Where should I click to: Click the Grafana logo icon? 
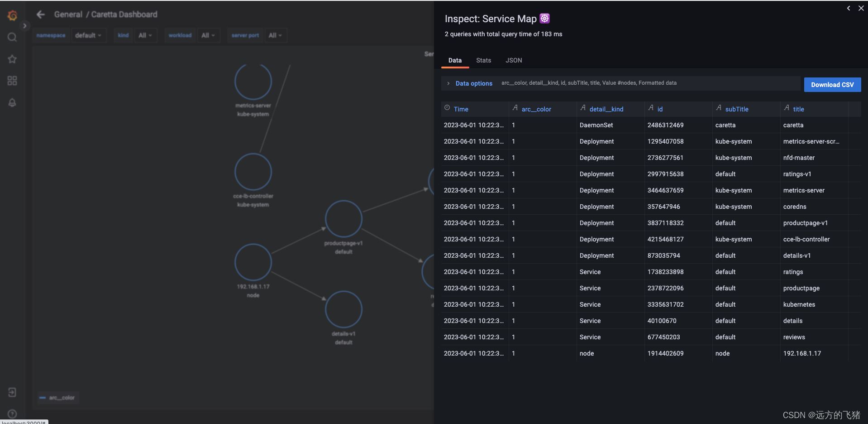(12, 15)
